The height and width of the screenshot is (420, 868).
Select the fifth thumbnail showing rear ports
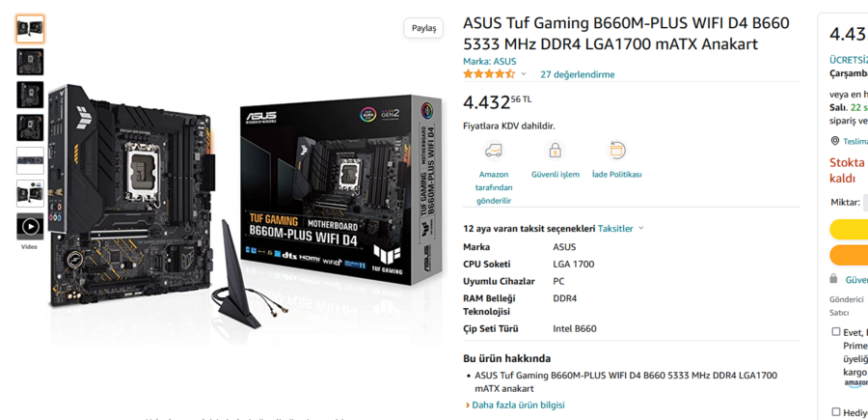point(30,160)
